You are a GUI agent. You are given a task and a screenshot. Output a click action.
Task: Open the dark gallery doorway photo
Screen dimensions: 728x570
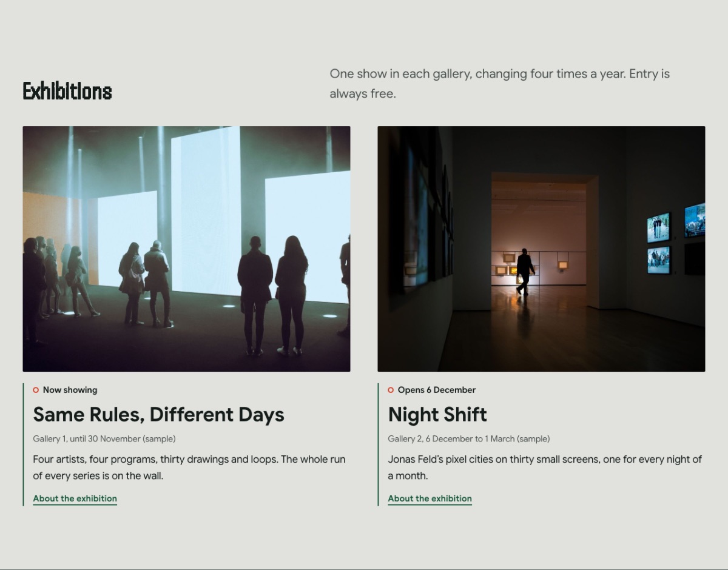click(541, 249)
